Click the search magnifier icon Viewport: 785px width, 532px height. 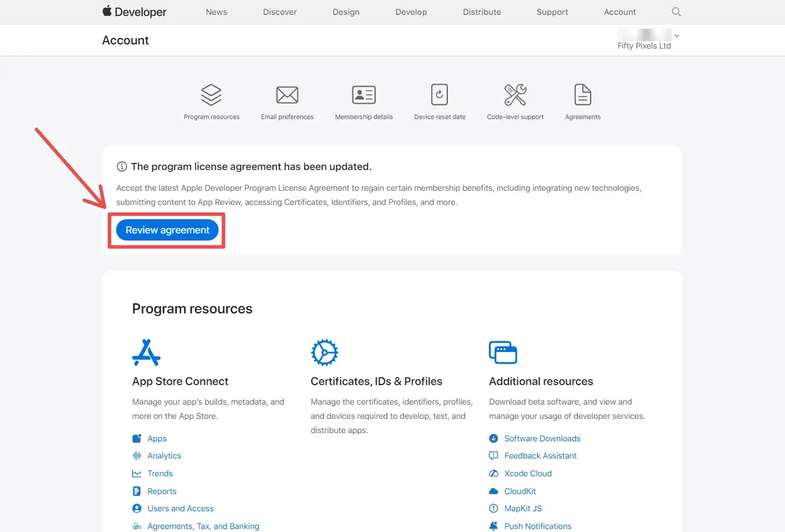(676, 12)
